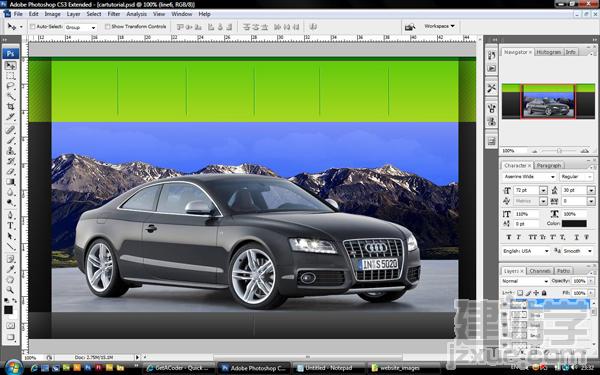Click the zoom out mountains icon in Navigator
600x375 pixels.
(535, 151)
